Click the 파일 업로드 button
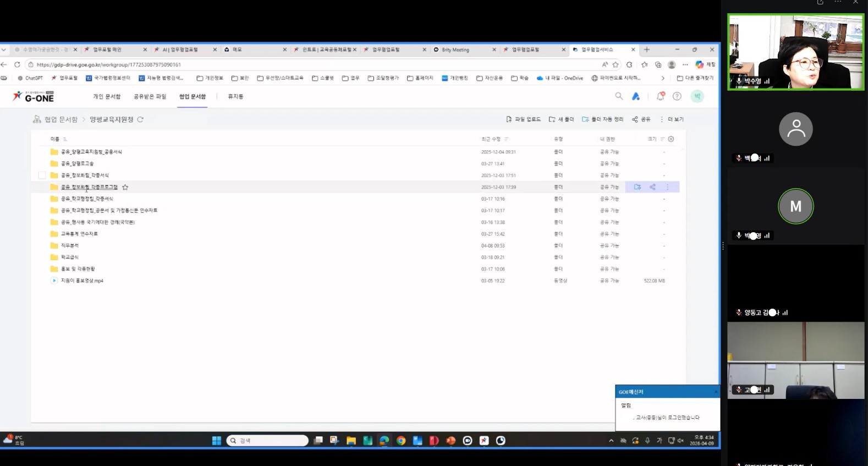Image resolution: width=868 pixels, height=466 pixels. click(523, 119)
